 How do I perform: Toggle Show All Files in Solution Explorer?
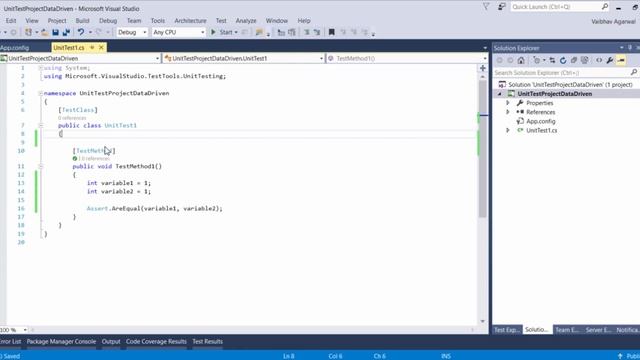[x=584, y=60]
